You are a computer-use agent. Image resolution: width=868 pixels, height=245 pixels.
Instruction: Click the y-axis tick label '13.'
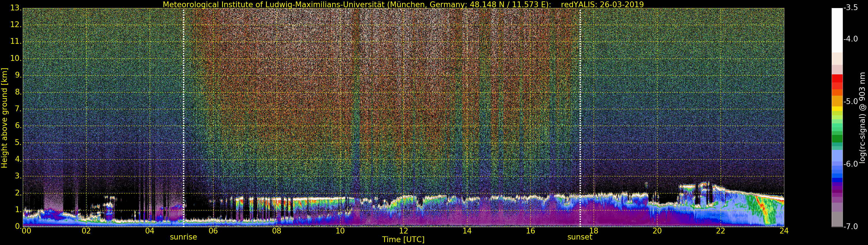[x=16, y=8]
